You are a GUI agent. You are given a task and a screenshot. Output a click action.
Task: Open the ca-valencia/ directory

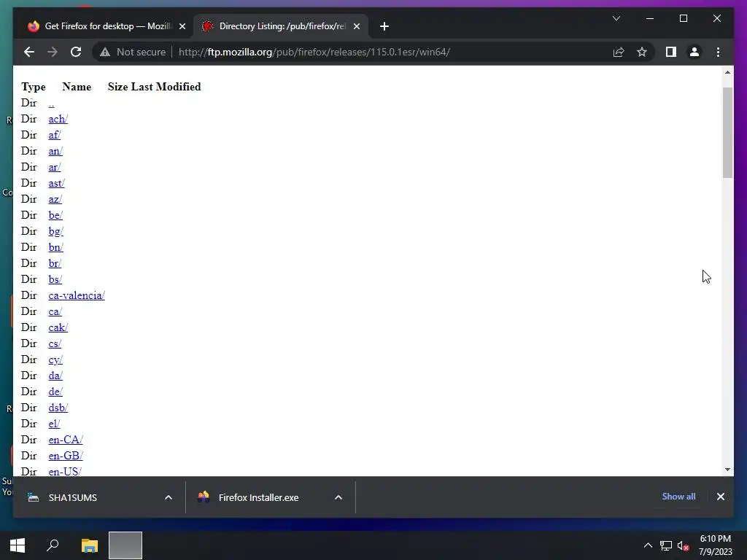coord(76,295)
